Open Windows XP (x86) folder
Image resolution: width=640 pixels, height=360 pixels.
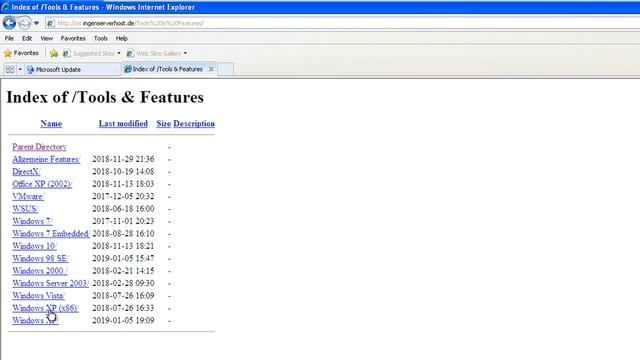point(45,308)
